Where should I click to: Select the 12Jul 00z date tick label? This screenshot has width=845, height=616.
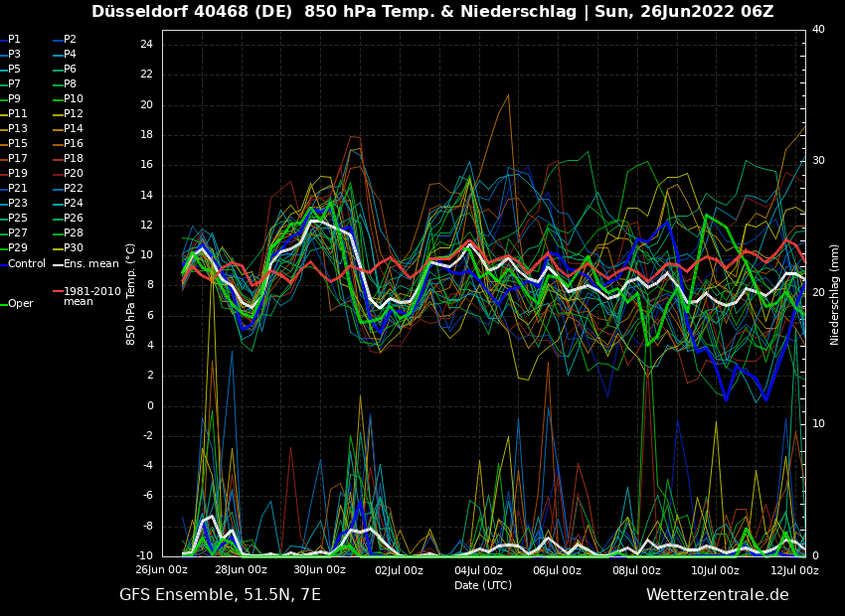pyautogui.click(x=794, y=570)
